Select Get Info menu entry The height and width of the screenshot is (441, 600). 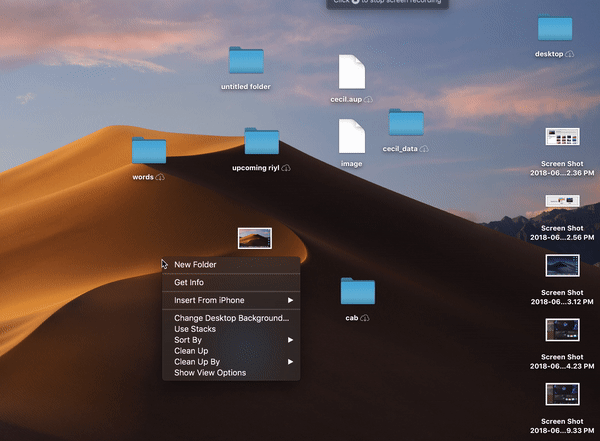[188, 282]
